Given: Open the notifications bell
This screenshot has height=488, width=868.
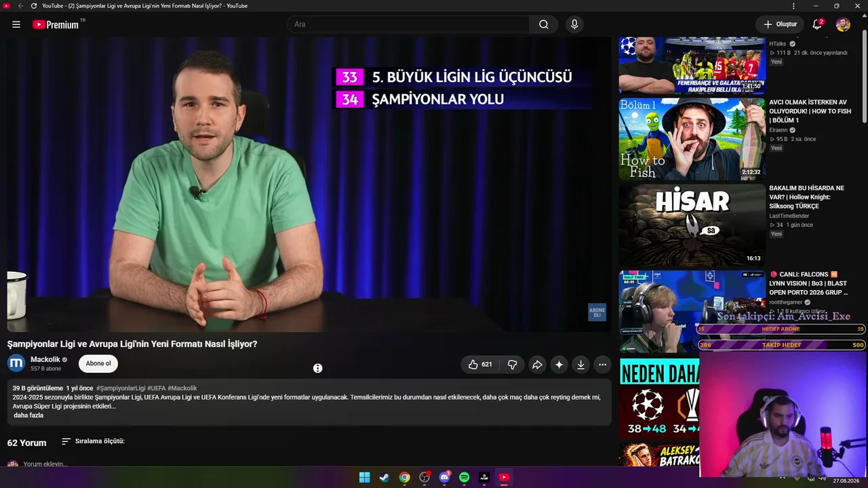Looking at the screenshot, I should click(x=817, y=24).
